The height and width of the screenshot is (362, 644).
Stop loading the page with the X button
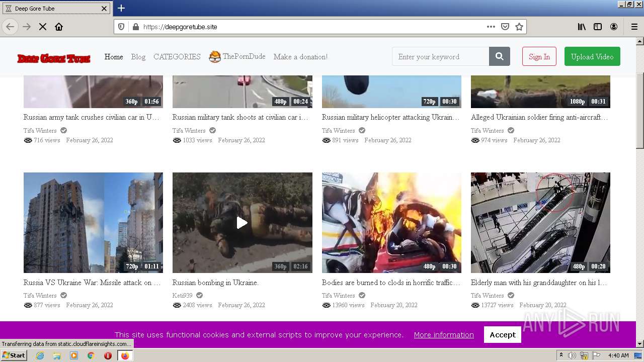pos(43,27)
